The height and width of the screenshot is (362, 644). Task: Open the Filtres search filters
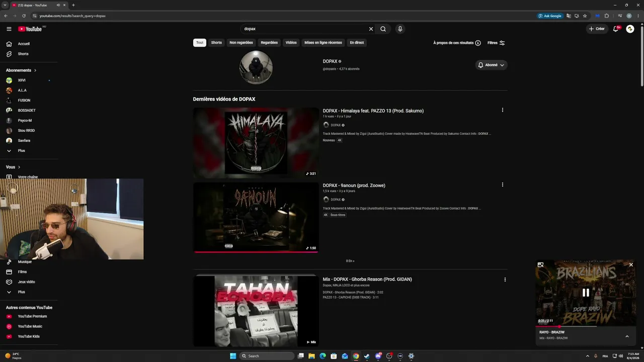coord(496,43)
